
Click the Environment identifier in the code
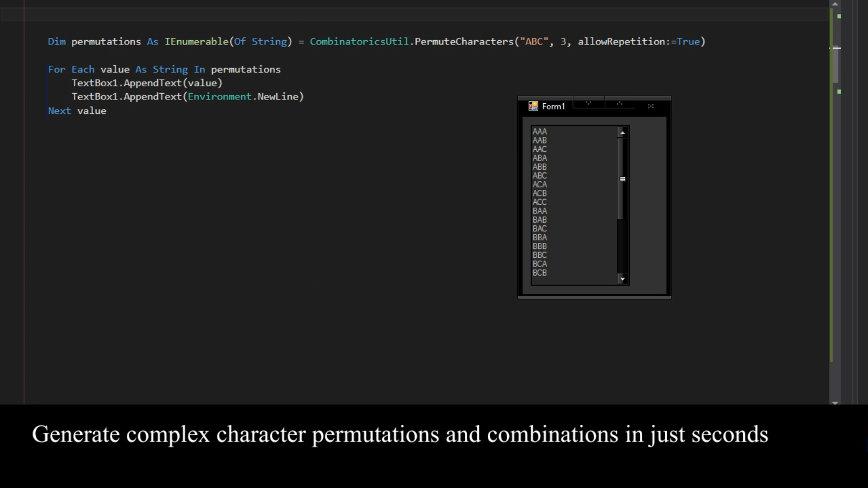(x=220, y=97)
